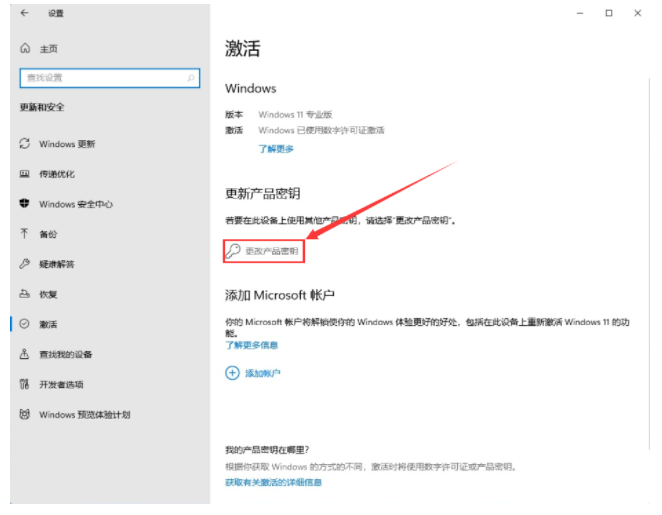662x515 pixels.
Task: Click the Windows 更新 refresh icon
Action: pyautogui.click(x=25, y=144)
